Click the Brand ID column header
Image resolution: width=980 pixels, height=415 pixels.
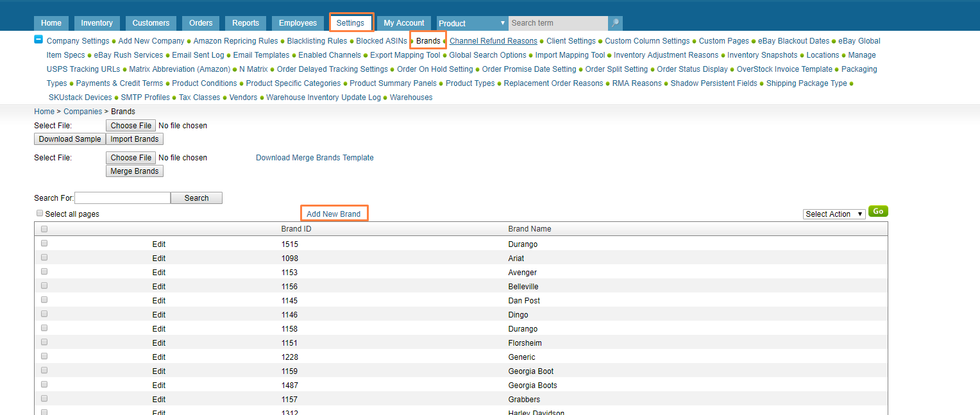point(296,229)
